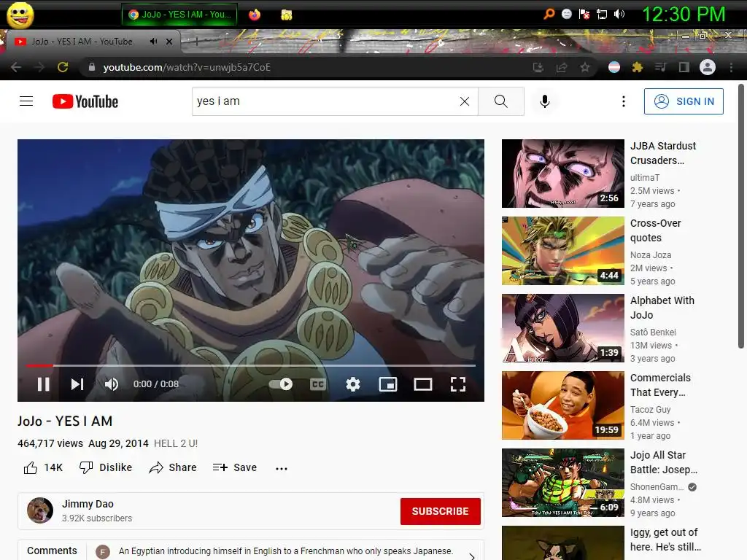
Task: Open the Extensions puzzle piece menu
Action: (637, 67)
